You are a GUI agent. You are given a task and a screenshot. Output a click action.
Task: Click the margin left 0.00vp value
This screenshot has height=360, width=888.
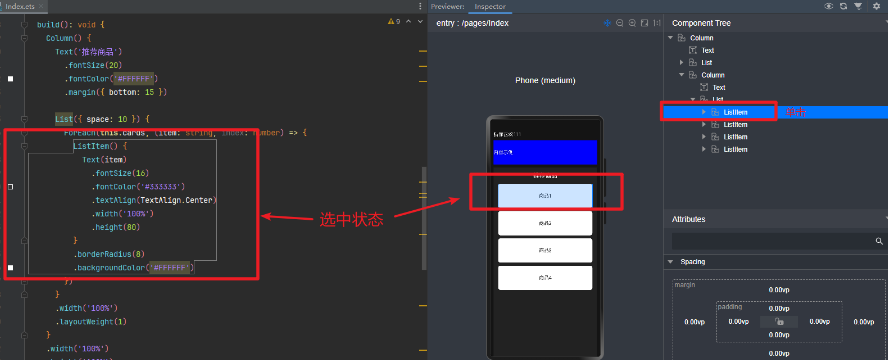click(694, 322)
